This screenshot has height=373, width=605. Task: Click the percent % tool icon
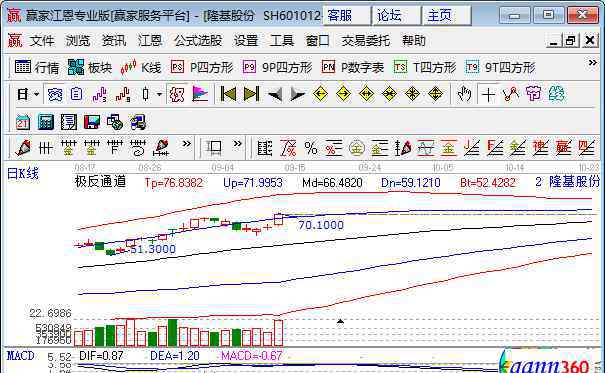311,148
